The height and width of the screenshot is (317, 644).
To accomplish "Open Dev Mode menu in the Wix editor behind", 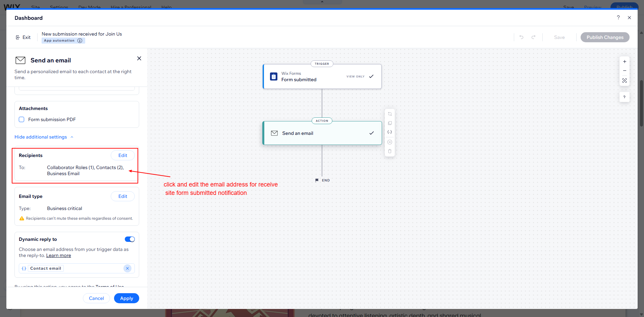I will pyautogui.click(x=90, y=7).
